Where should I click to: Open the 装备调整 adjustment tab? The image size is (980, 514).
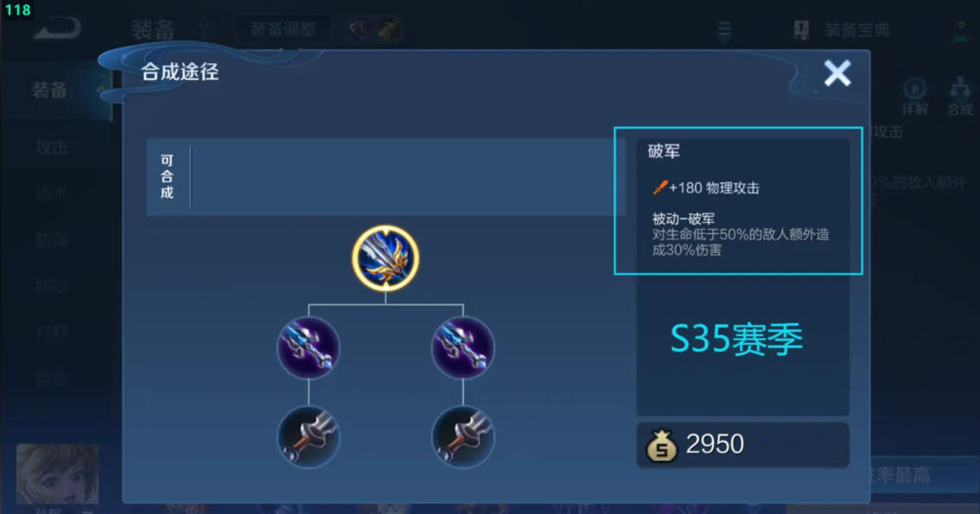coord(283,29)
